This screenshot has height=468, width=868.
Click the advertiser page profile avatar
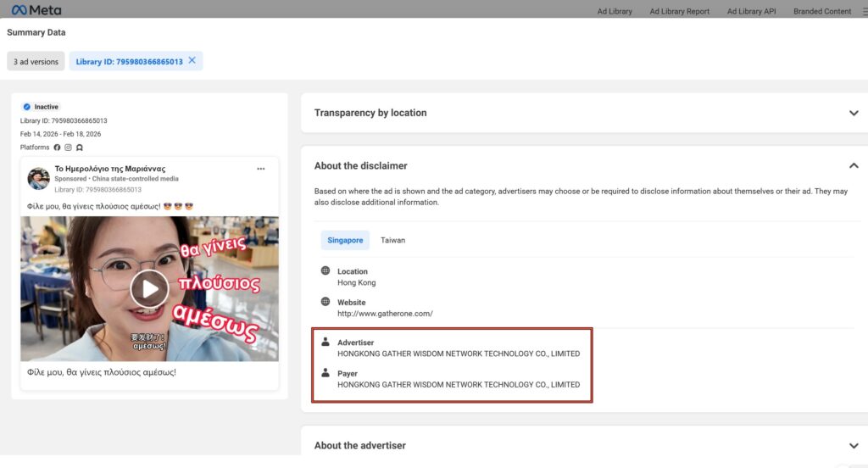click(38, 178)
